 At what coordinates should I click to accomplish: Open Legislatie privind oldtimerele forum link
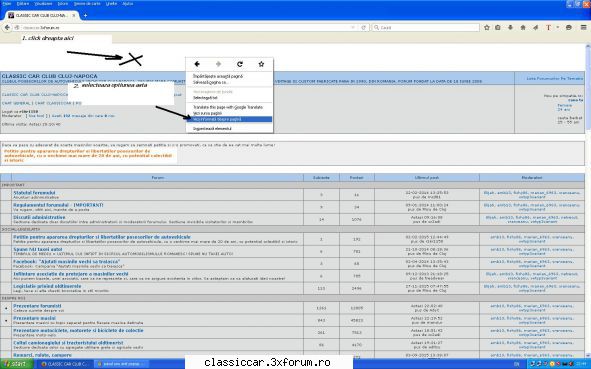pyautogui.click(x=47, y=286)
